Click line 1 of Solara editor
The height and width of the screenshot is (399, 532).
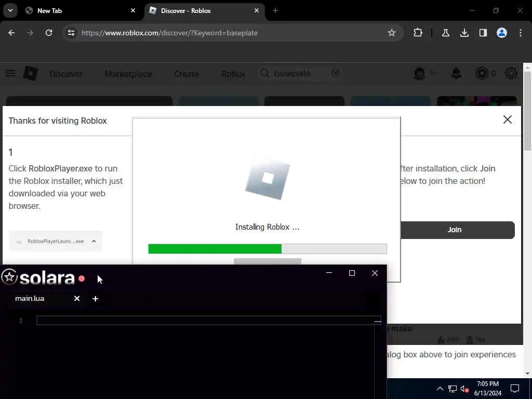tap(209, 320)
